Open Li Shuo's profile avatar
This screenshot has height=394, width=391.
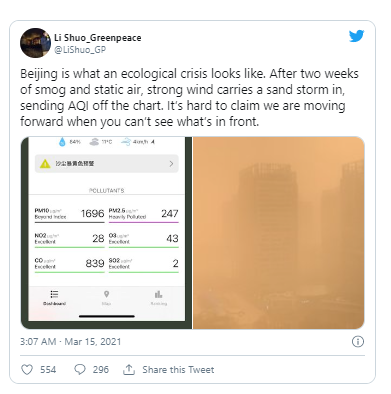pyautogui.click(x=35, y=43)
